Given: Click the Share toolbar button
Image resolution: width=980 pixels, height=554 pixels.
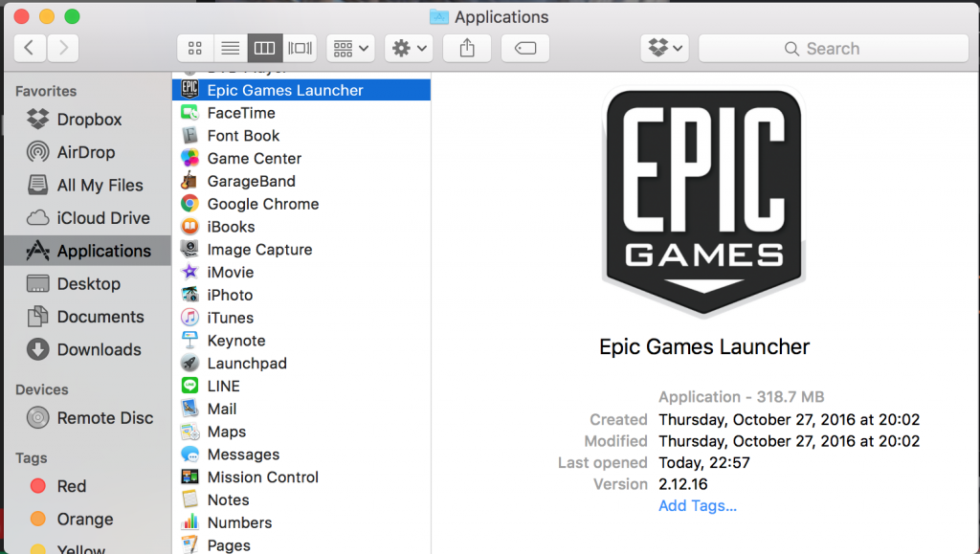Looking at the screenshot, I should (x=467, y=48).
